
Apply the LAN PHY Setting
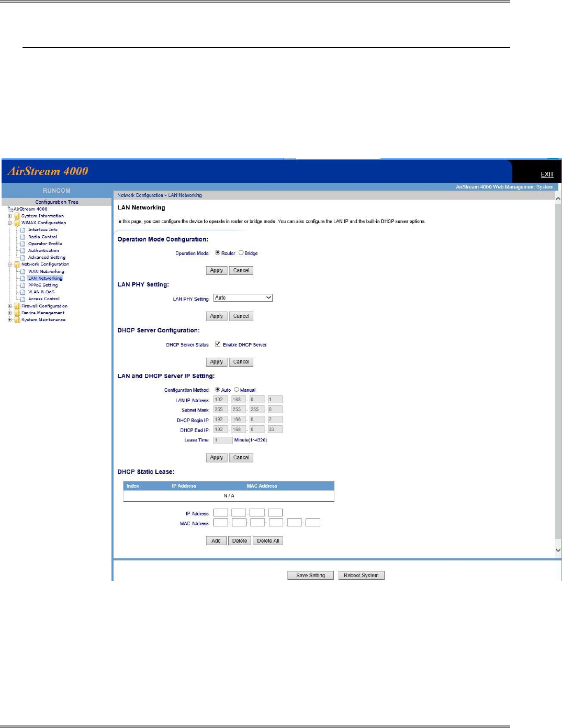point(217,316)
